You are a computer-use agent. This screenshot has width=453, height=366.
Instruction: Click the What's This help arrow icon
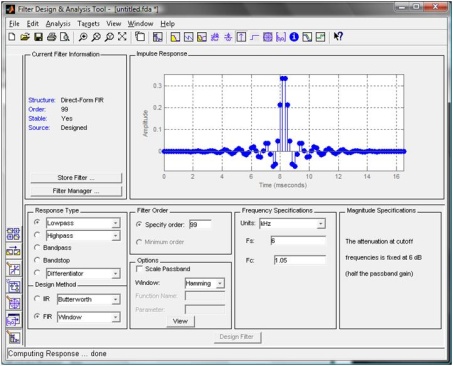[338, 36]
